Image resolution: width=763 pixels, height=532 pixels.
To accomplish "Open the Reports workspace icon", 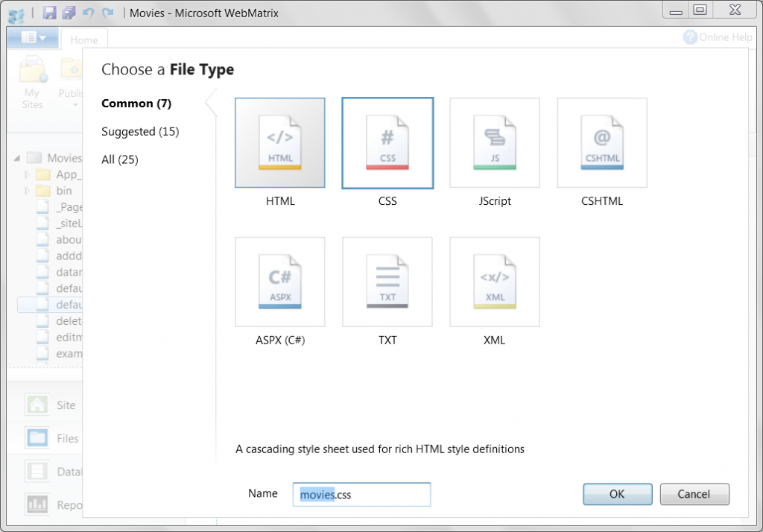I will tap(37, 504).
